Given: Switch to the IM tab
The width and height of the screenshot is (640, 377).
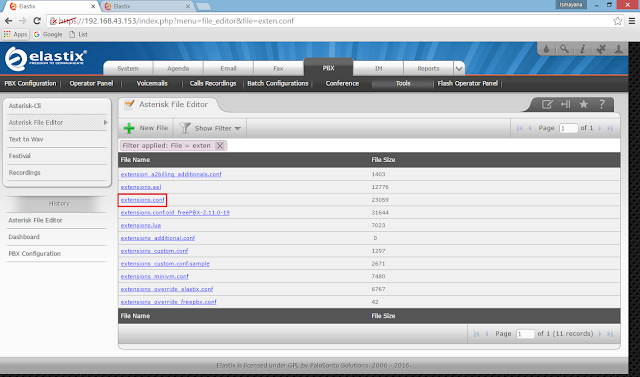Looking at the screenshot, I should click(x=378, y=69).
